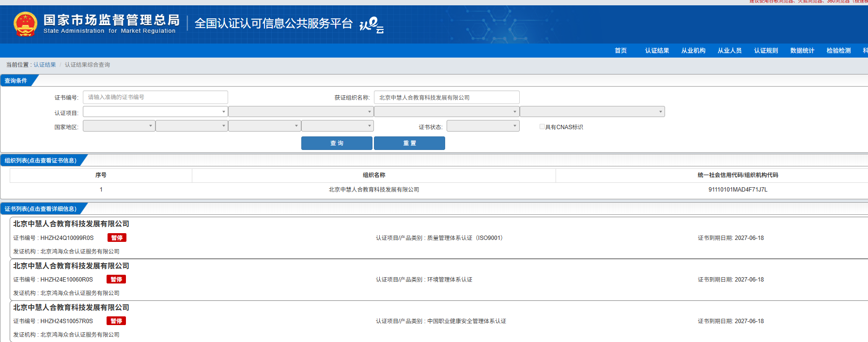Viewport: 868px width, 342px height.
Task: Click the 暂停 badge on certificate HHZH24S10057R0S
Action: pos(116,321)
